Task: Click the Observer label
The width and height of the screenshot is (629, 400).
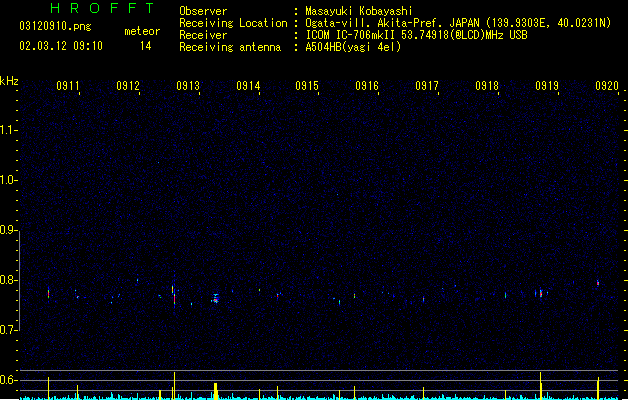Action: [203, 11]
